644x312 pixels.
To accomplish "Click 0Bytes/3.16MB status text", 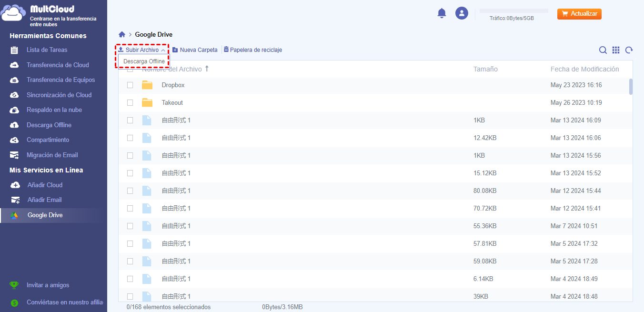I will point(282,307).
